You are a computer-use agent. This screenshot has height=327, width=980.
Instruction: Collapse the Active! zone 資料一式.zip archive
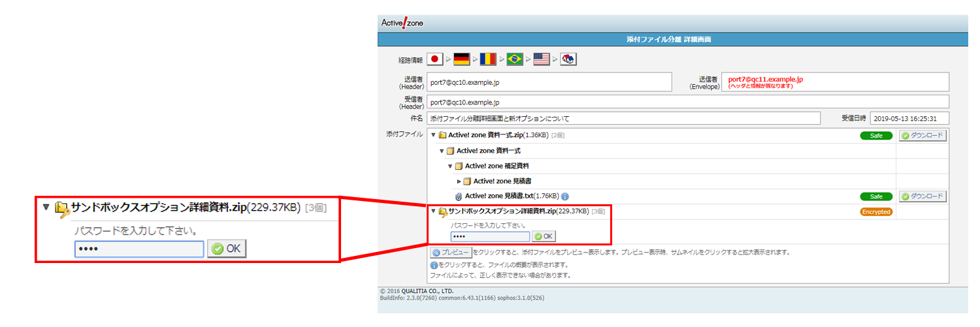(433, 136)
